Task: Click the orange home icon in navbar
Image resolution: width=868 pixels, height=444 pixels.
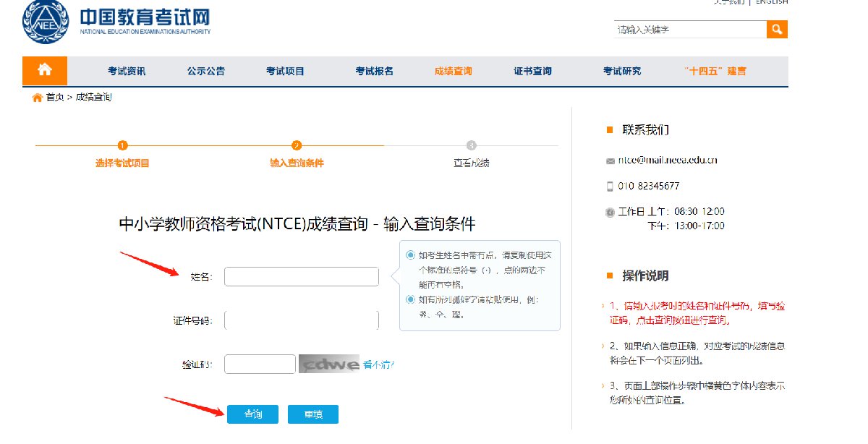Action: point(45,70)
